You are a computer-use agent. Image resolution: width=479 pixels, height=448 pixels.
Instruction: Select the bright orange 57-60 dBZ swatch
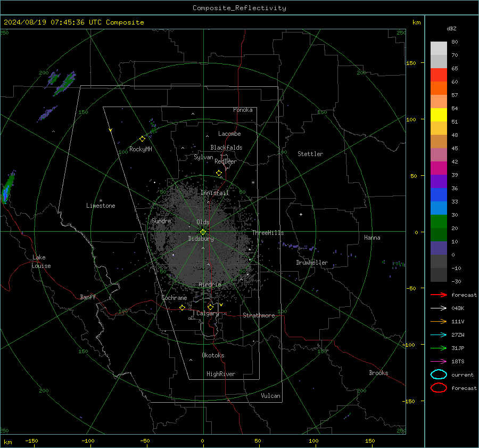[x=439, y=88]
